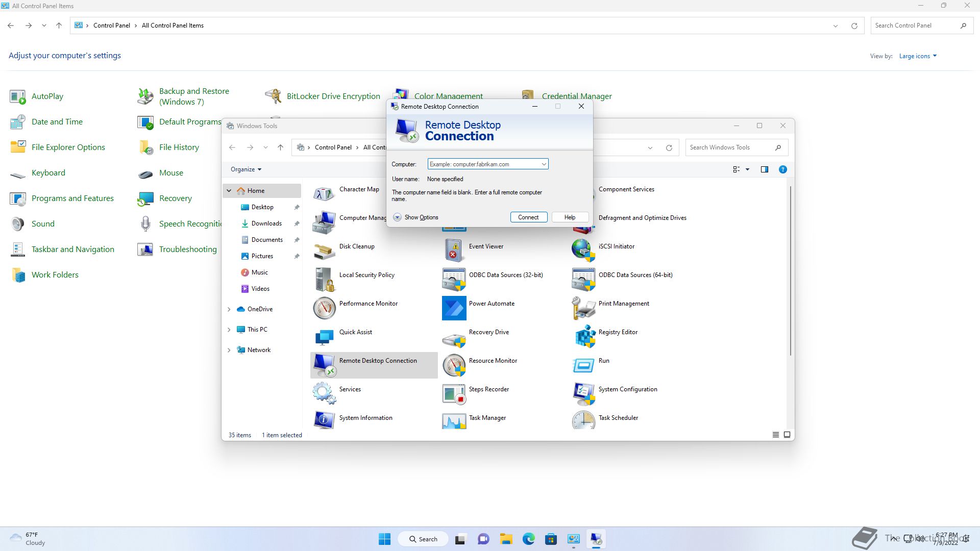Viewport: 980px width, 551px height.
Task: Expand This PC tree node
Action: coord(229,330)
